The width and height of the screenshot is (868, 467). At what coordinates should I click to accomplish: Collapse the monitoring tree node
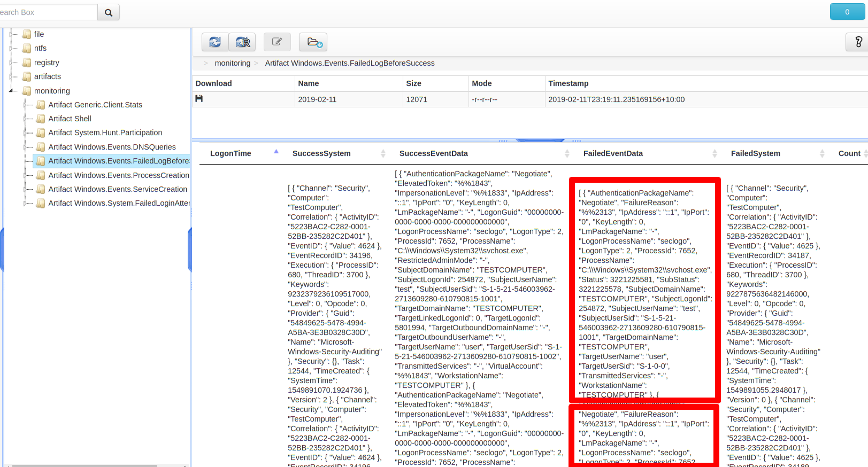pyautogui.click(x=11, y=91)
